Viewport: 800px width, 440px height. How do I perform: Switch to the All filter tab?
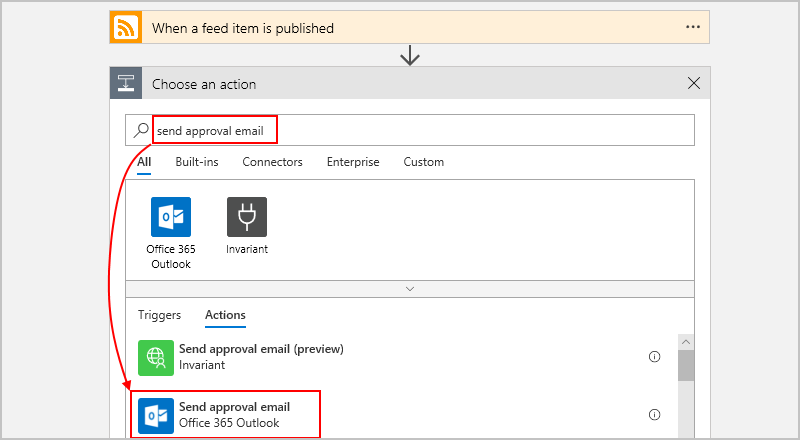[144, 162]
